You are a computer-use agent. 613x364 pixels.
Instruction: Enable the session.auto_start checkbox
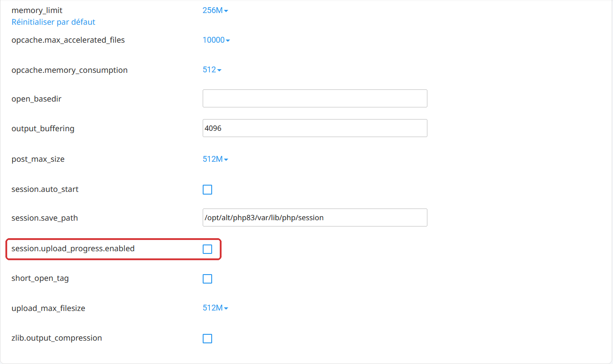click(x=207, y=190)
